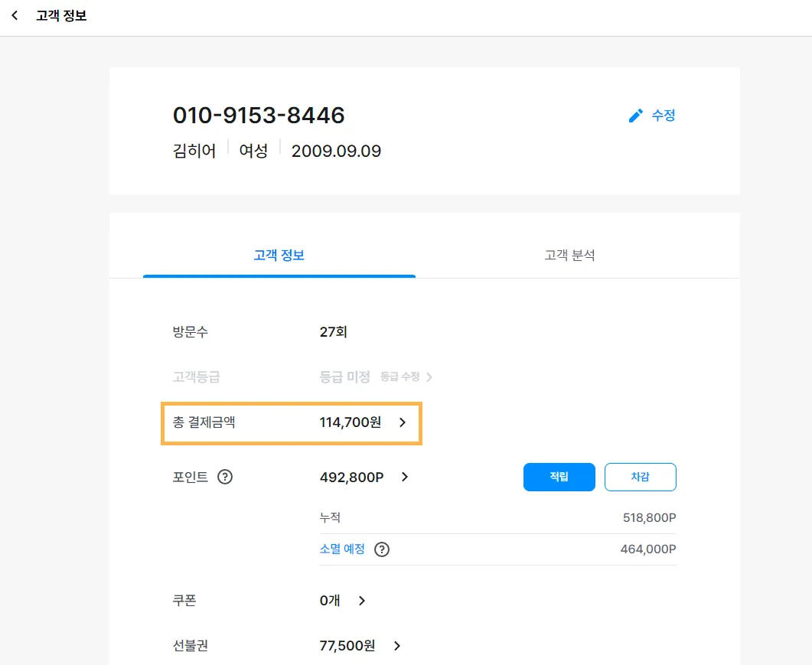The width and height of the screenshot is (812, 665).
Task: Click the 등급 수정 chevron
Action: 429,377
